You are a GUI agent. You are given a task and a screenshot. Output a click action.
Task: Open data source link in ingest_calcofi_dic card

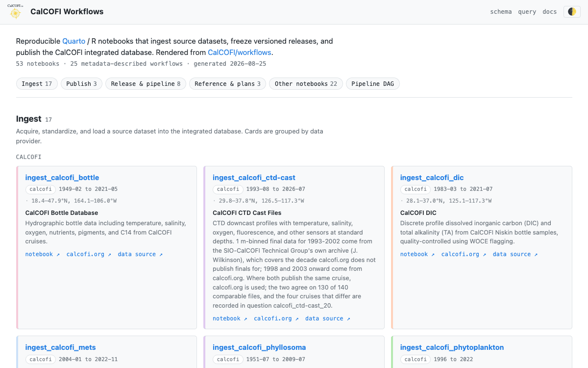pos(515,254)
